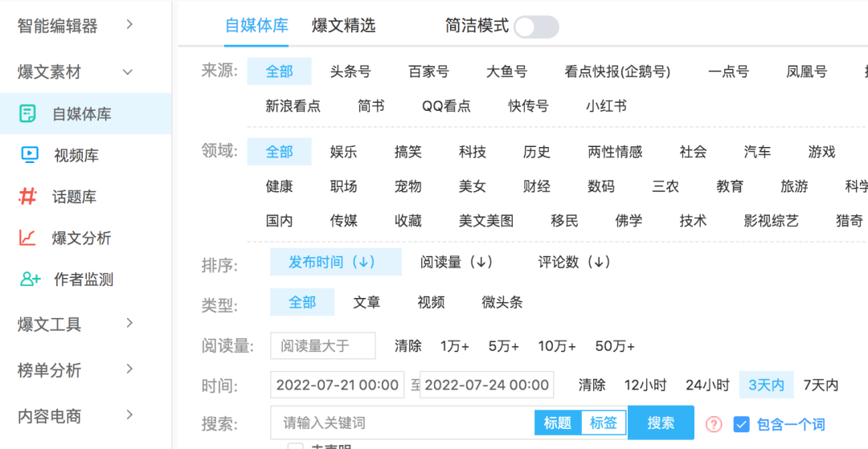Choose the 游戏 field
868x449 pixels.
pos(821,152)
